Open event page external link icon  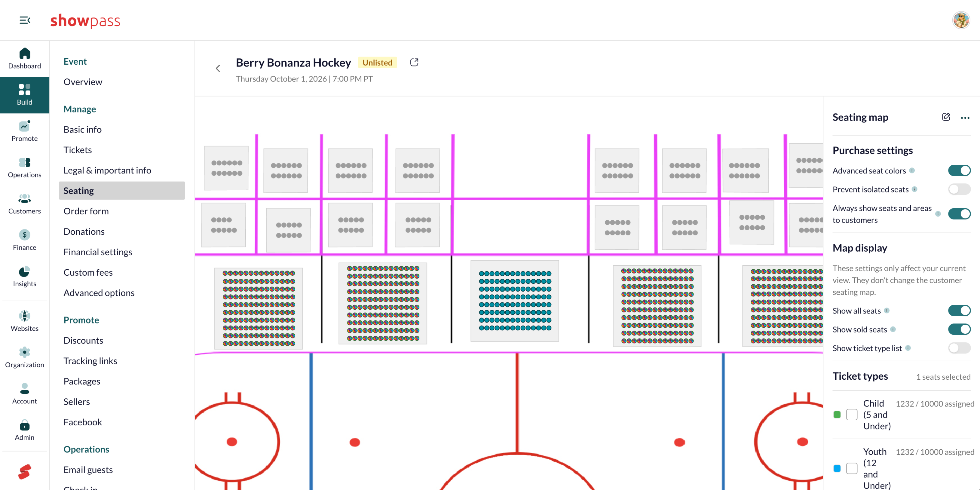point(414,62)
